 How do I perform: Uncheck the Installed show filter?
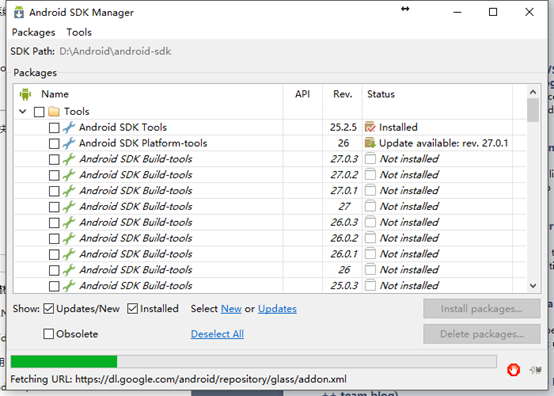coord(132,309)
